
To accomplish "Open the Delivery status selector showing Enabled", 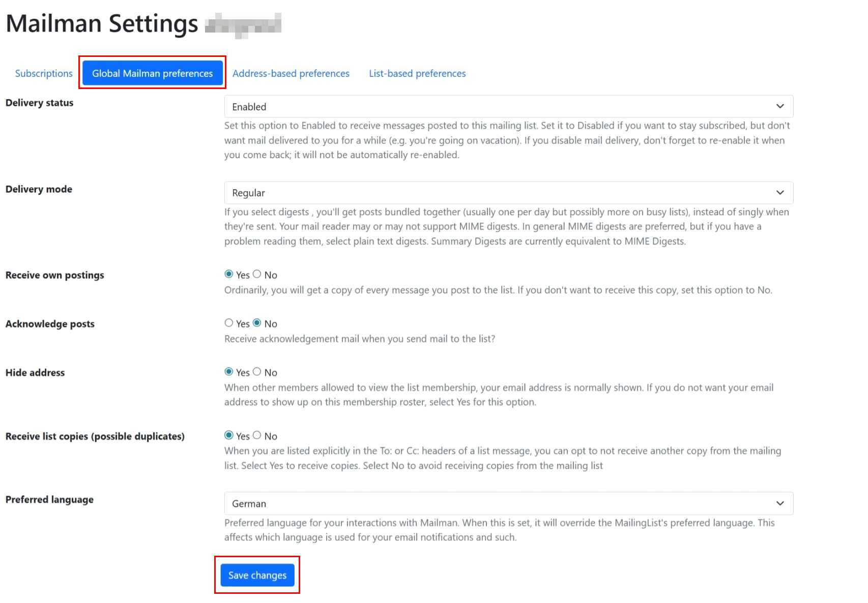I will coord(509,106).
